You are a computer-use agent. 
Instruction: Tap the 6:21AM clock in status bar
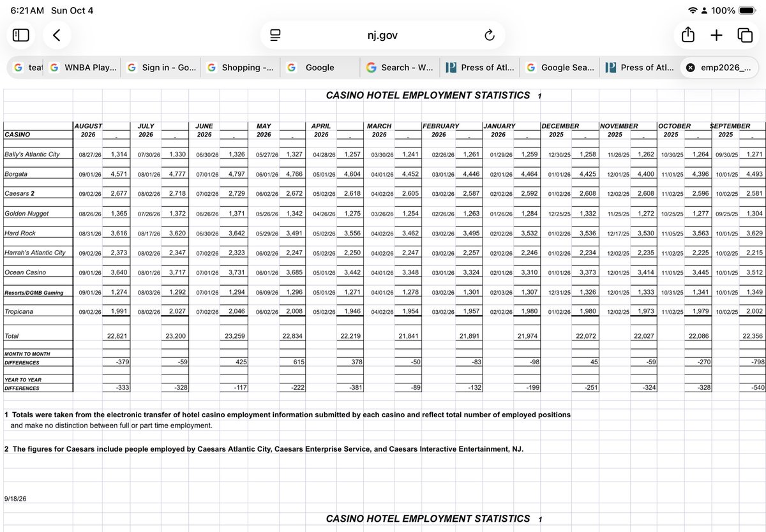[28, 11]
